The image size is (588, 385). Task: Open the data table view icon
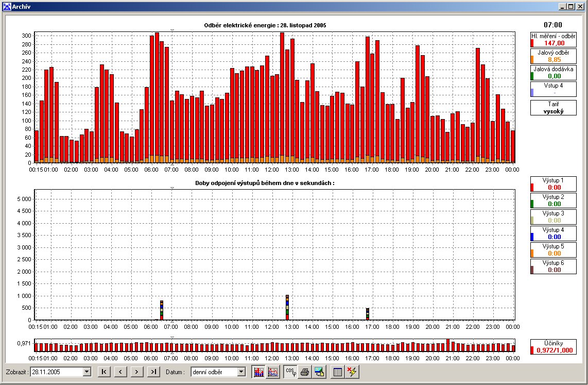click(337, 372)
